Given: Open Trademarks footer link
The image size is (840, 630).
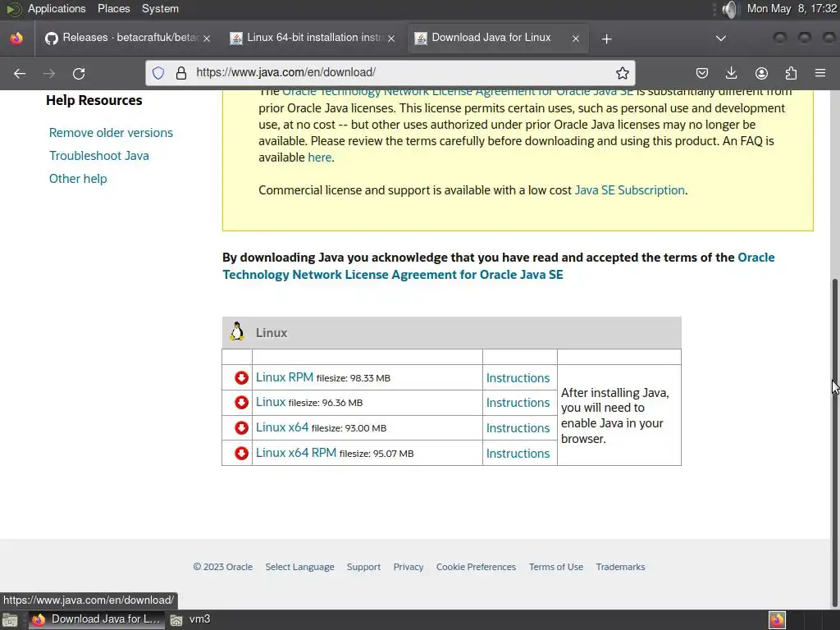Looking at the screenshot, I should pos(620,567).
